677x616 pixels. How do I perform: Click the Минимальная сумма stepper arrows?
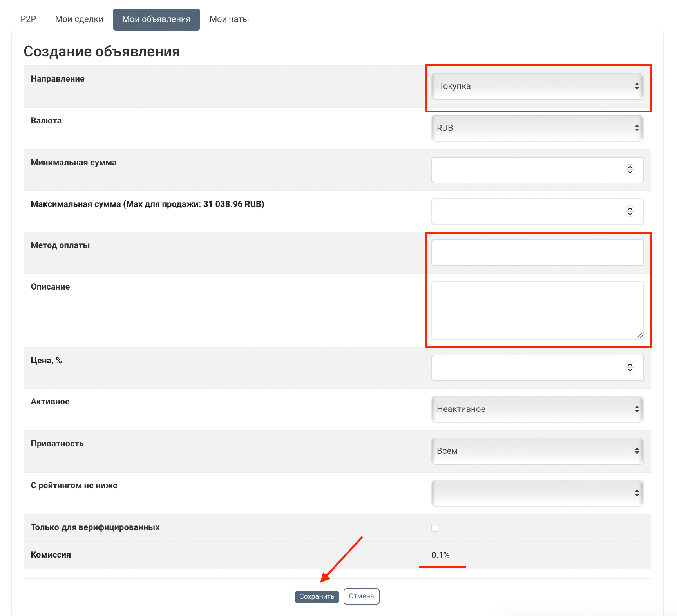pos(630,169)
